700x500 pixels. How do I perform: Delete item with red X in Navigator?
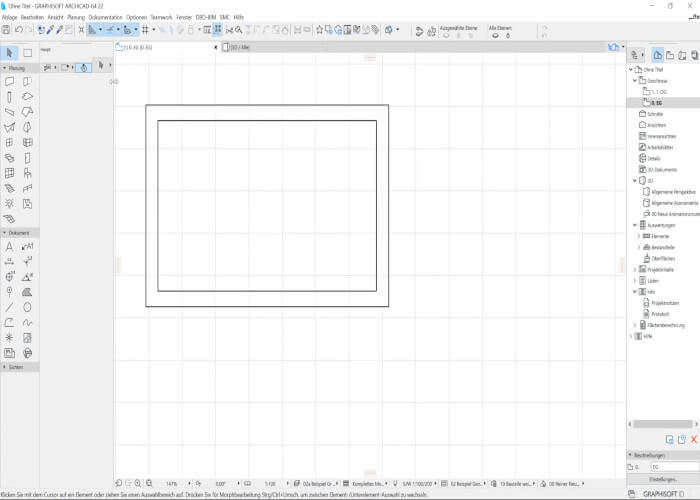pyautogui.click(x=694, y=439)
